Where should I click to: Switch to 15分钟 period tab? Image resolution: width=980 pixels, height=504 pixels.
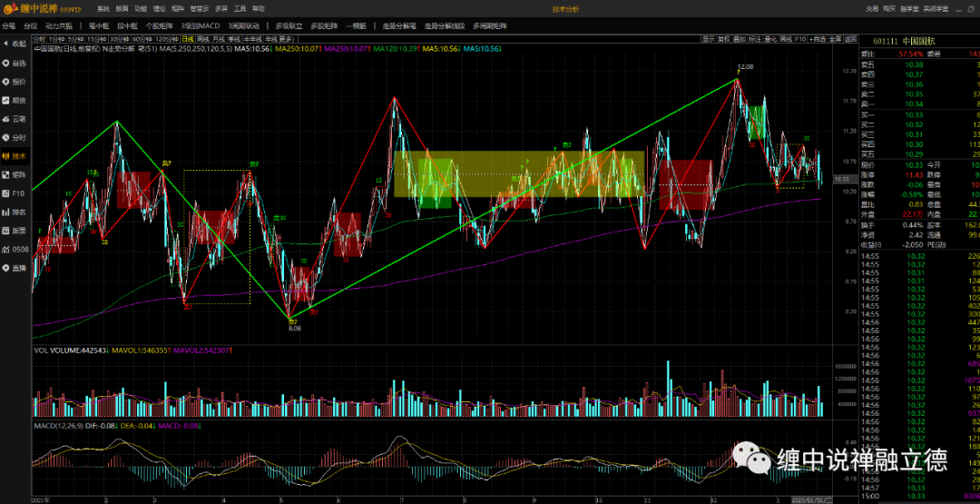pos(96,39)
